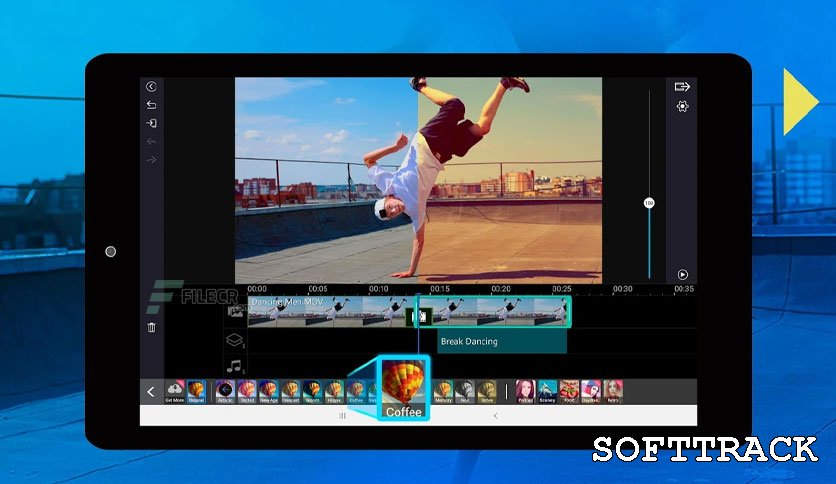Select the Break Dancing title clip

(x=502, y=342)
